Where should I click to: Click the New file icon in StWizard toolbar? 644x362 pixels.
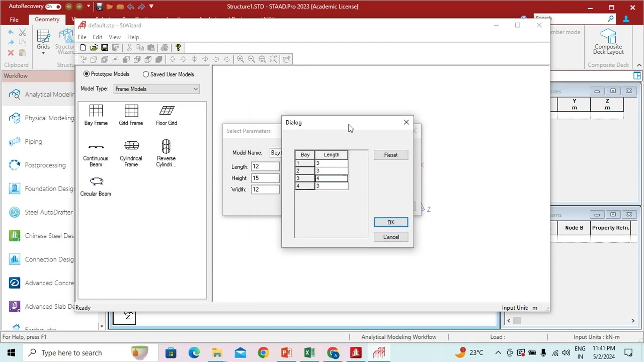[83, 48]
